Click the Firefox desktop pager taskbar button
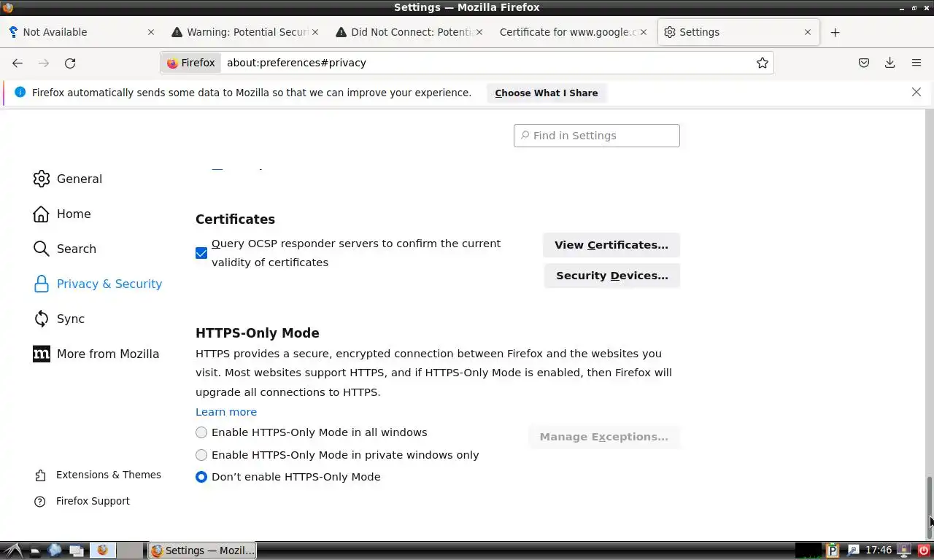The width and height of the screenshot is (934, 560). pyautogui.click(x=102, y=551)
